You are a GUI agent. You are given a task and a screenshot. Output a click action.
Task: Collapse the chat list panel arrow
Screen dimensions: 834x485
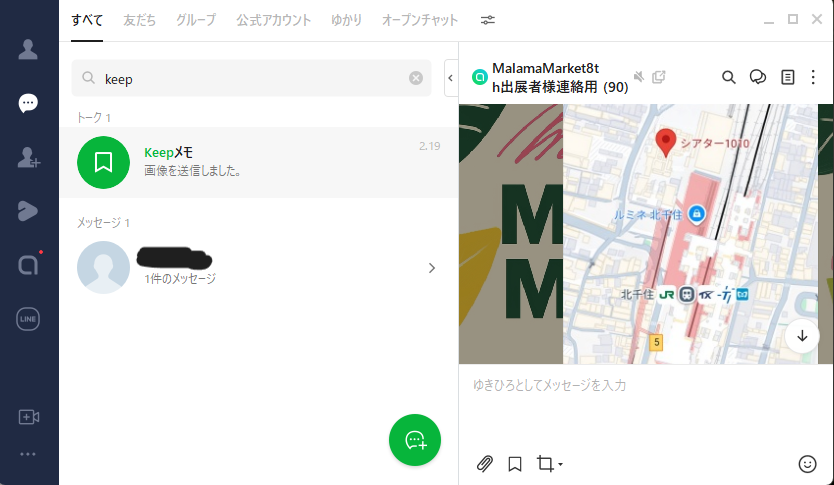coord(450,77)
